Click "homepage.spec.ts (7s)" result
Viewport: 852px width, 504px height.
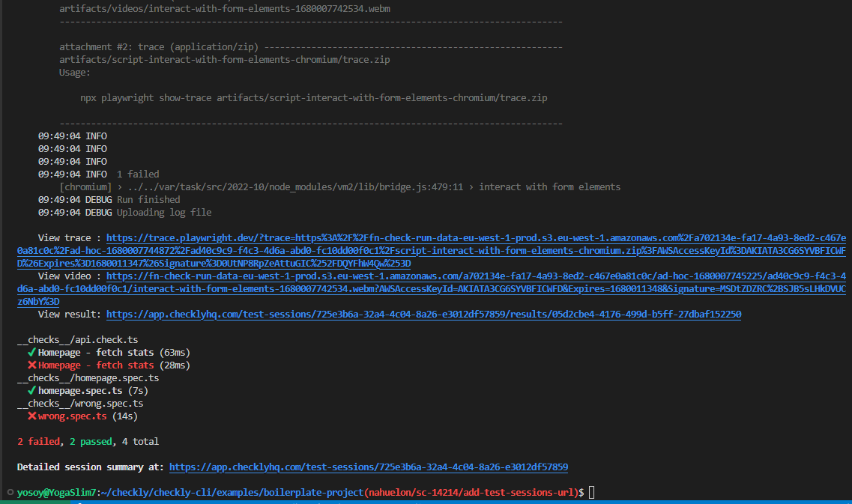pos(93,390)
